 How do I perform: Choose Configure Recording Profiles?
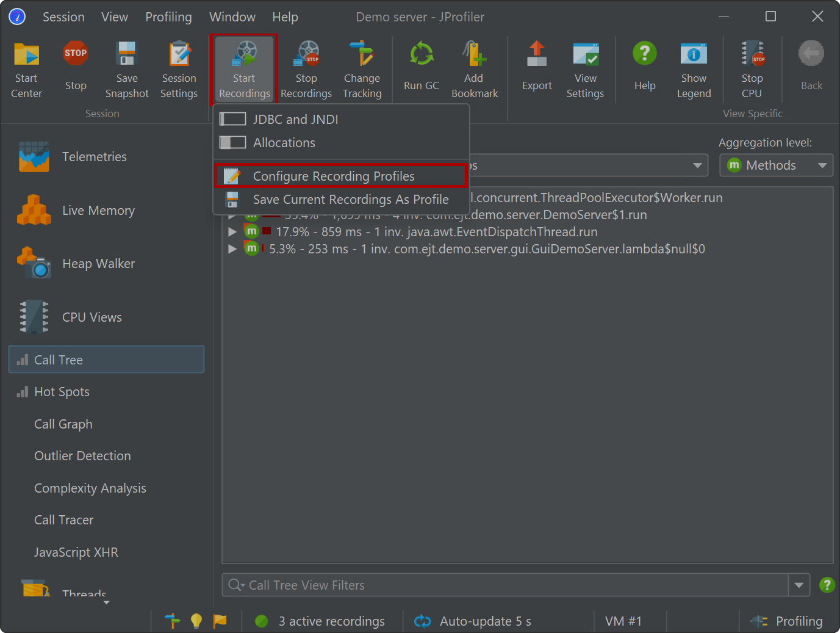pos(341,176)
